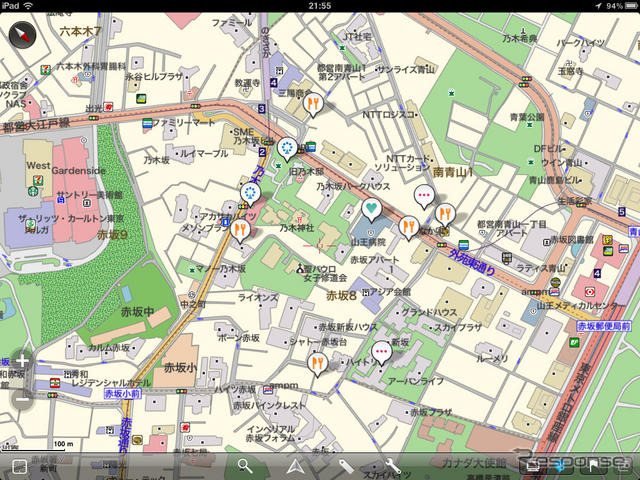
Task: Tap the 乃木神社 shrine label
Action: coord(297,228)
